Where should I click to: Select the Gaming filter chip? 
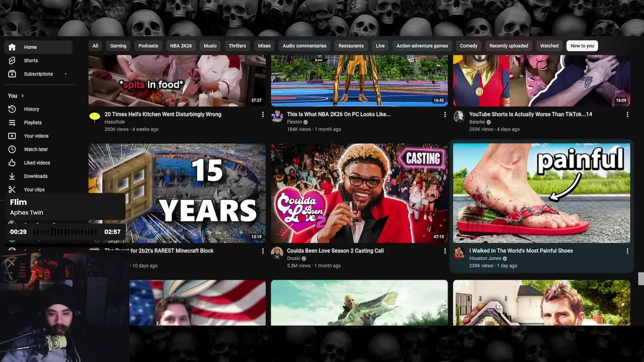coord(118,46)
